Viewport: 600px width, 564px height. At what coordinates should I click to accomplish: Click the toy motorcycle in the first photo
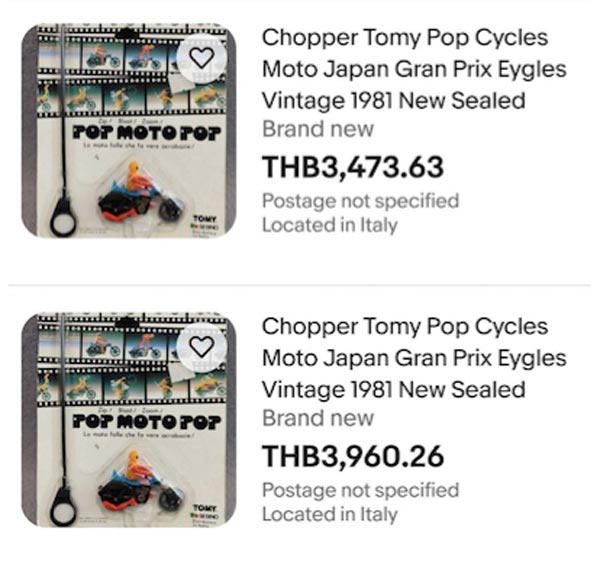(140, 194)
